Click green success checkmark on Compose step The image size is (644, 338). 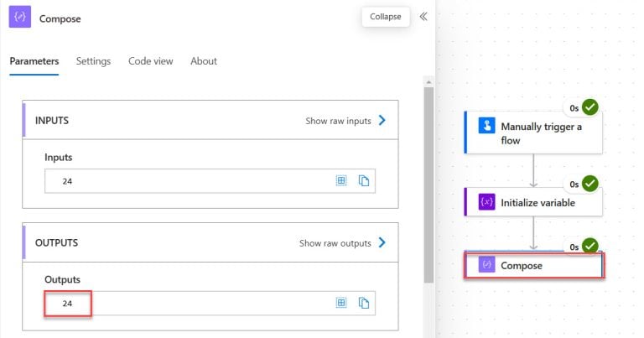coord(590,246)
